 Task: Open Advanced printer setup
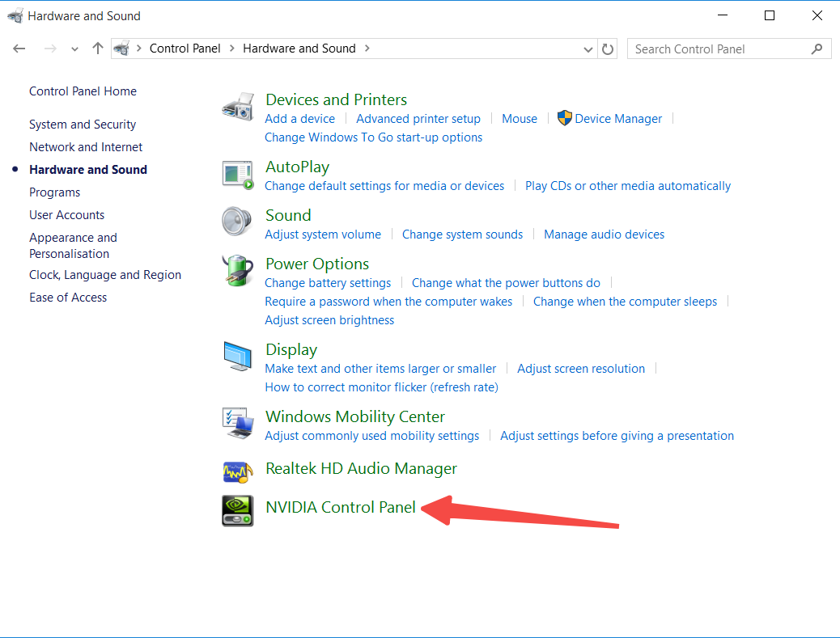pos(418,118)
